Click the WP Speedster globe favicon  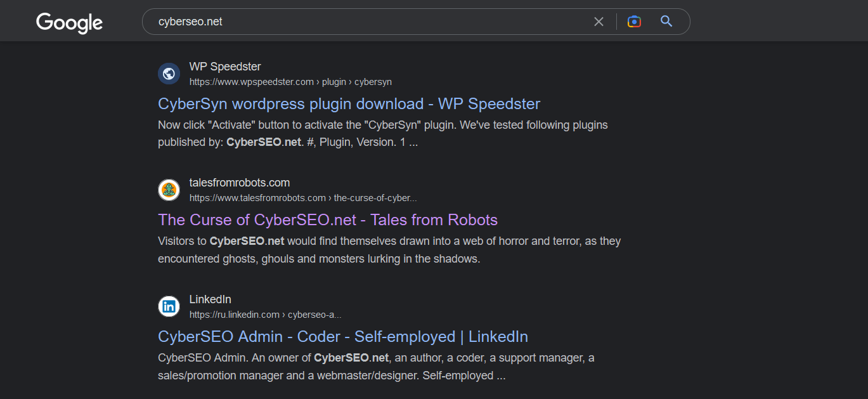click(x=169, y=74)
